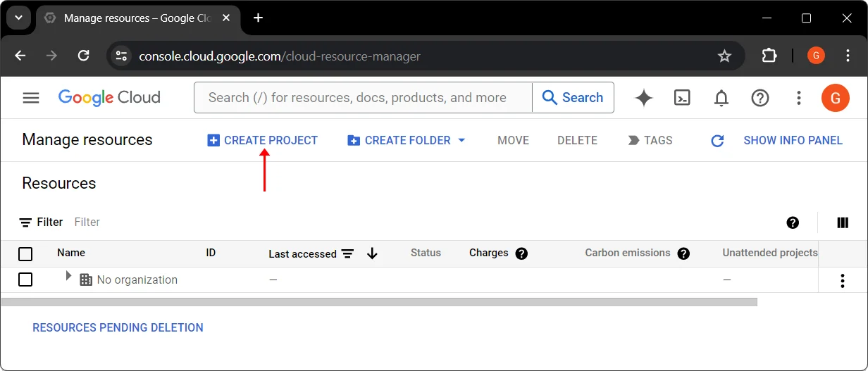Image resolution: width=868 pixels, height=371 pixels.
Task: Bookmark this page with star icon
Action: (724, 56)
